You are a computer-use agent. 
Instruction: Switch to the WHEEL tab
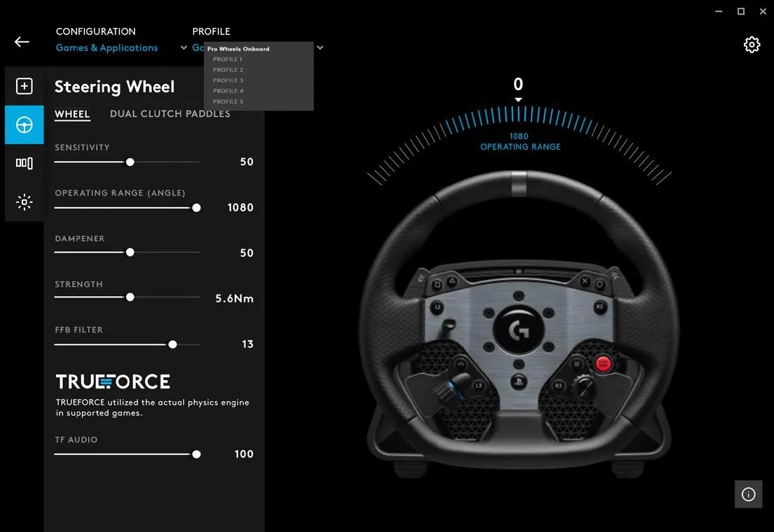tap(72, 114)
